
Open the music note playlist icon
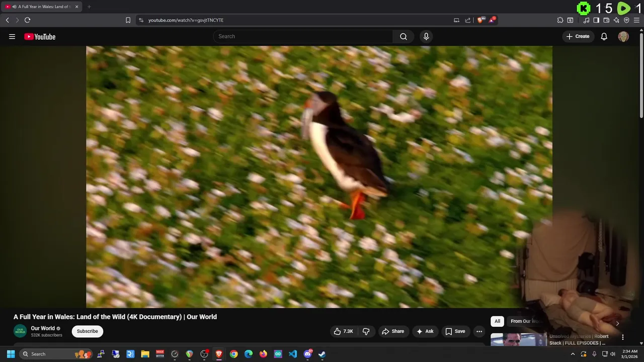coord(586,20)
